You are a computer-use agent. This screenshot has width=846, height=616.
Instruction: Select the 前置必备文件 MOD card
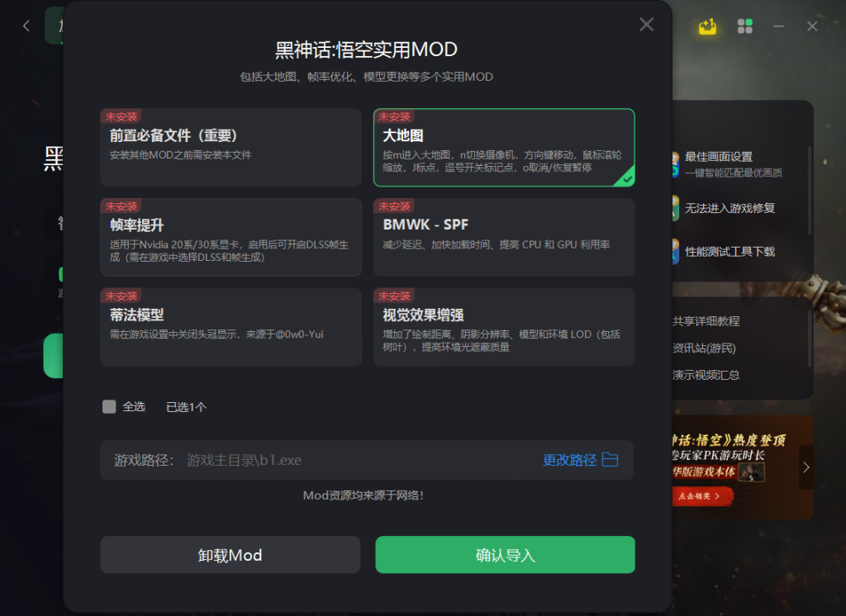click(x=231, y=147)
